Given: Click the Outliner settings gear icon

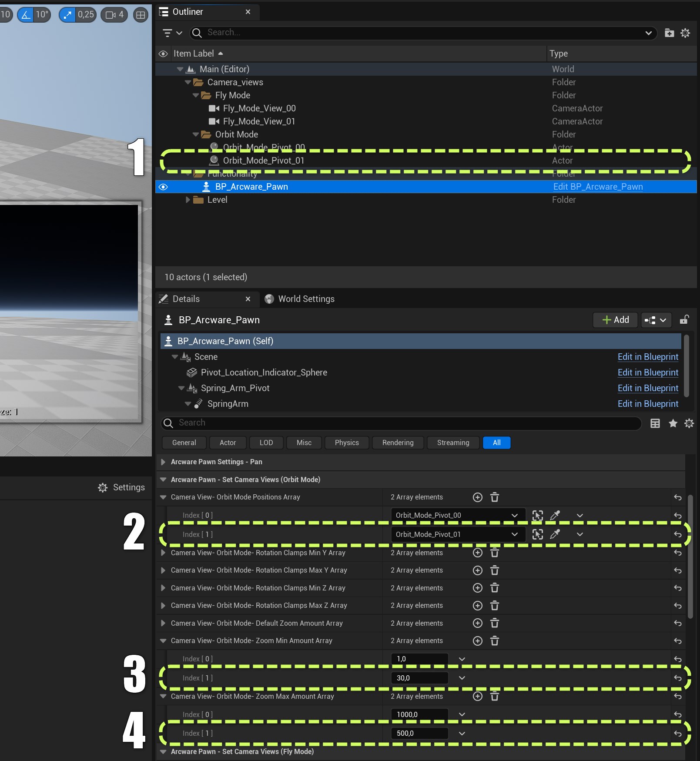Looking at the screenshot, I should pos(685,33).
